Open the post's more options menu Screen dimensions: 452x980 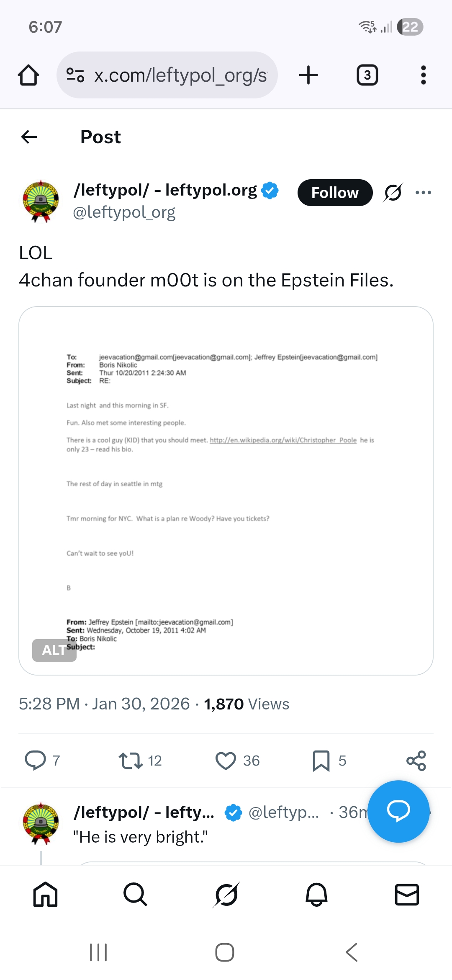[x=423, y=193]
